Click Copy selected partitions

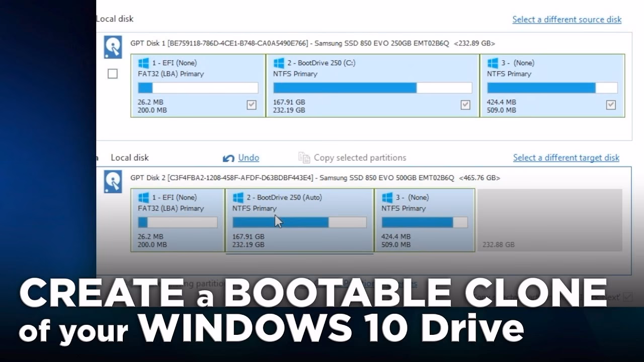click(360, 158)
